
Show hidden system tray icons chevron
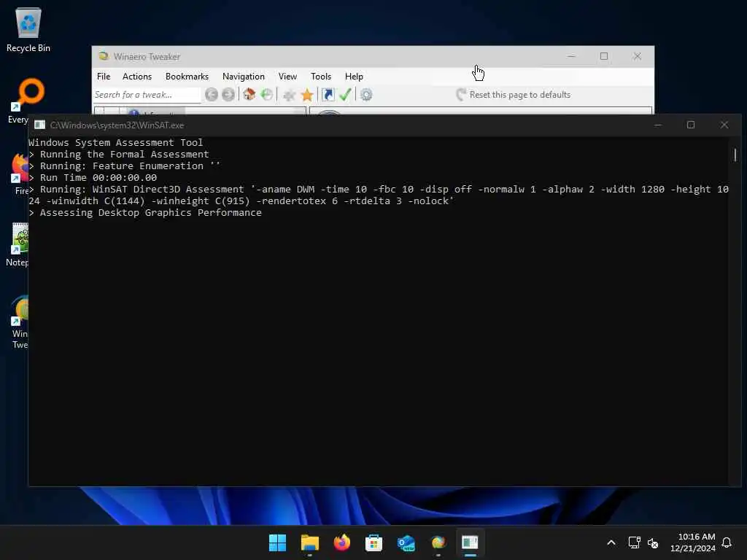point(611,542)
